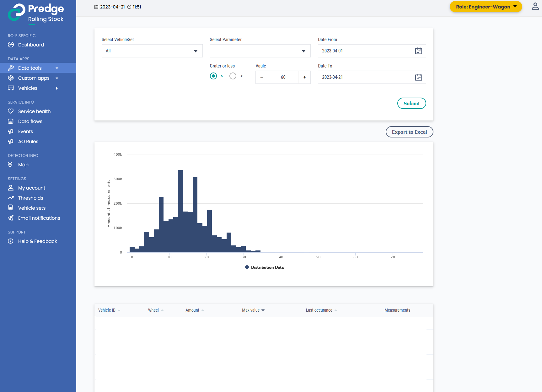Click Export to Excel button
Screen dimensions: 542x392
pyautogui.click(x=409, y=132)
